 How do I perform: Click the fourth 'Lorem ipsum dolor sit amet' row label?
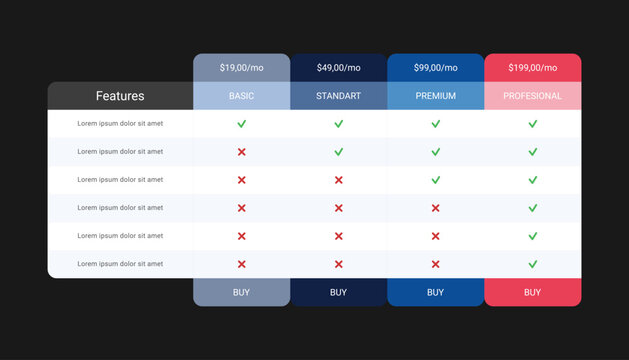[x=120, y=208]
